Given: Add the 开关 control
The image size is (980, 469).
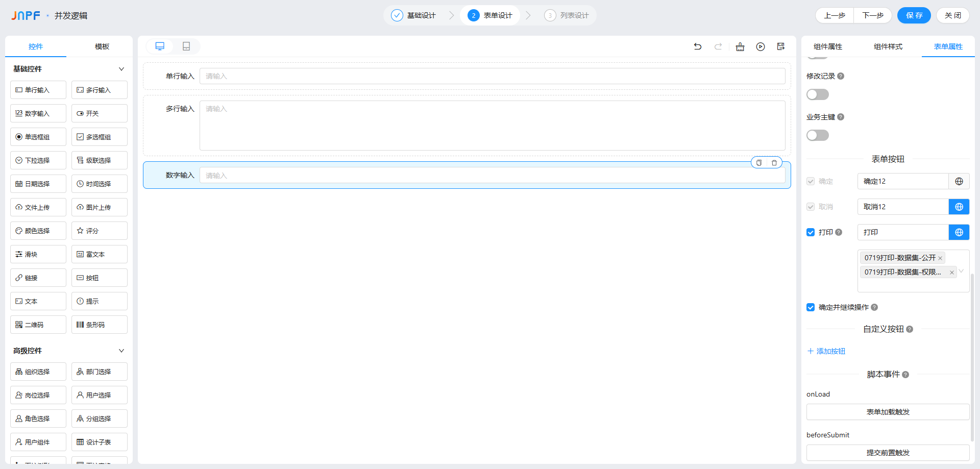Looking at the screenshot, I should pos(100,113).
